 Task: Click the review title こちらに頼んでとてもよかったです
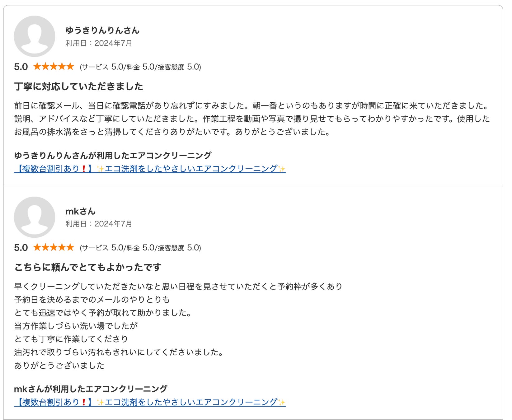[88, 267]
